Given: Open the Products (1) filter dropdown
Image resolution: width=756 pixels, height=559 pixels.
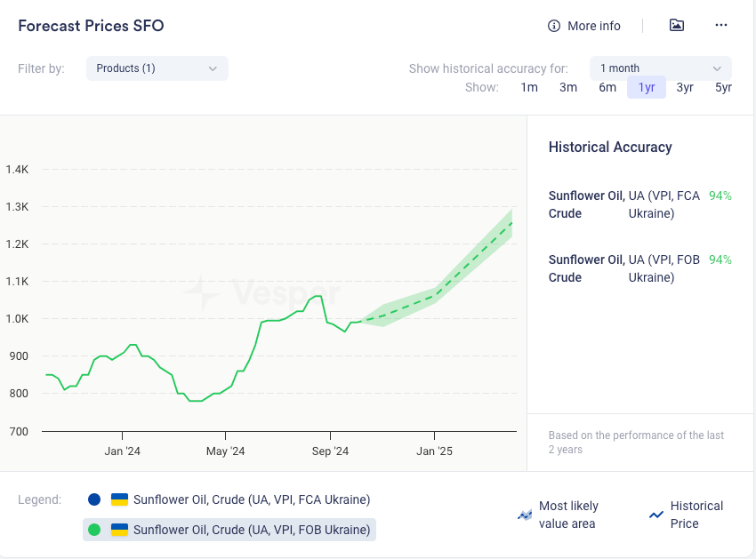Looking at the screenshot, I should click(157, 68).
